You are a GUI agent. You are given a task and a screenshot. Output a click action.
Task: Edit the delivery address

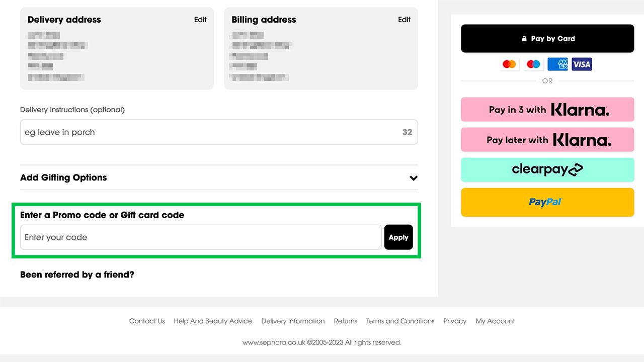pyautogui.click(x=200, y=20)
